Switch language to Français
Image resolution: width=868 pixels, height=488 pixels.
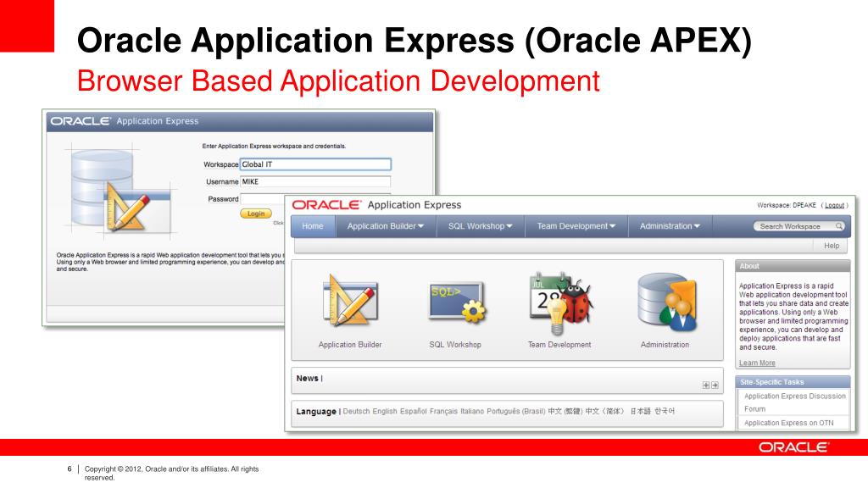(x=443, y=411)
